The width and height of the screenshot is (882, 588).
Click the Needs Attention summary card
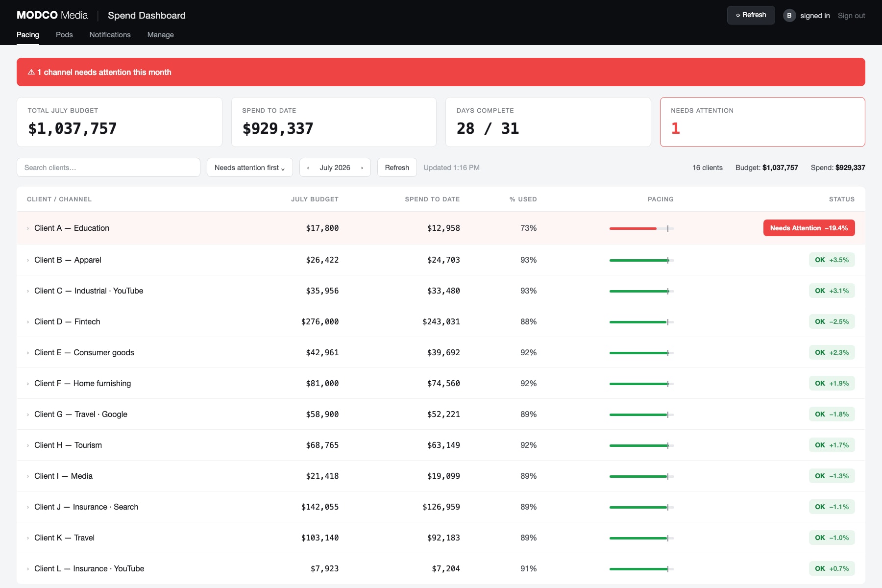762,122
